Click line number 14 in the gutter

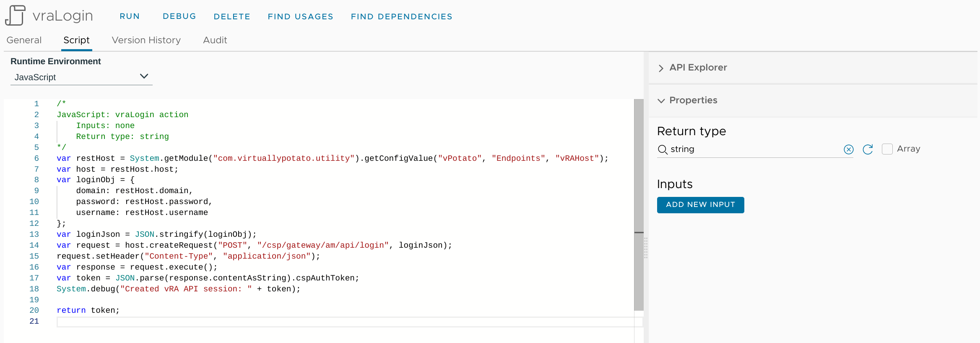[x=34, y=245]
